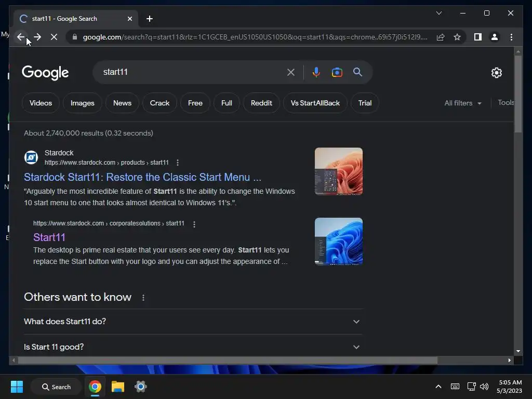The width and height of the screenshot is (532, 399).
Task: Click the Stardock site favicon
Action: 31,157
